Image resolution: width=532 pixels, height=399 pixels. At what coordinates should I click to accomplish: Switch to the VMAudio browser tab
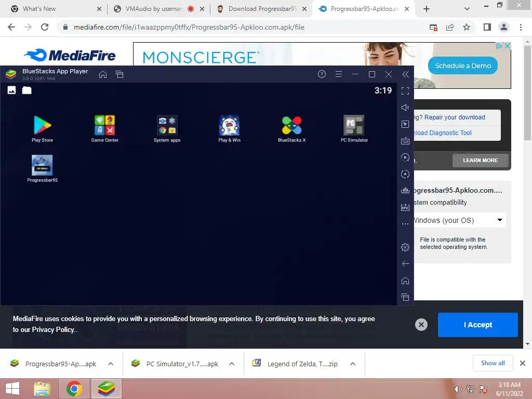(x=158, y=9)
